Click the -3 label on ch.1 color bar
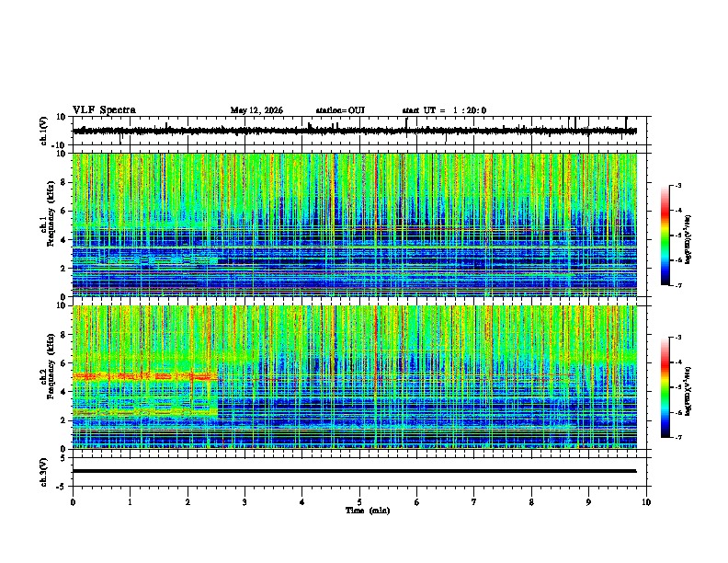728x563 pixels. click(x=677, y=186)
